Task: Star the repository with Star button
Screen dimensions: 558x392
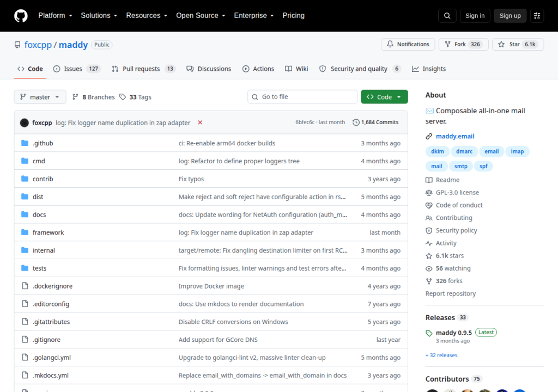Action: [x=518, y=45]
